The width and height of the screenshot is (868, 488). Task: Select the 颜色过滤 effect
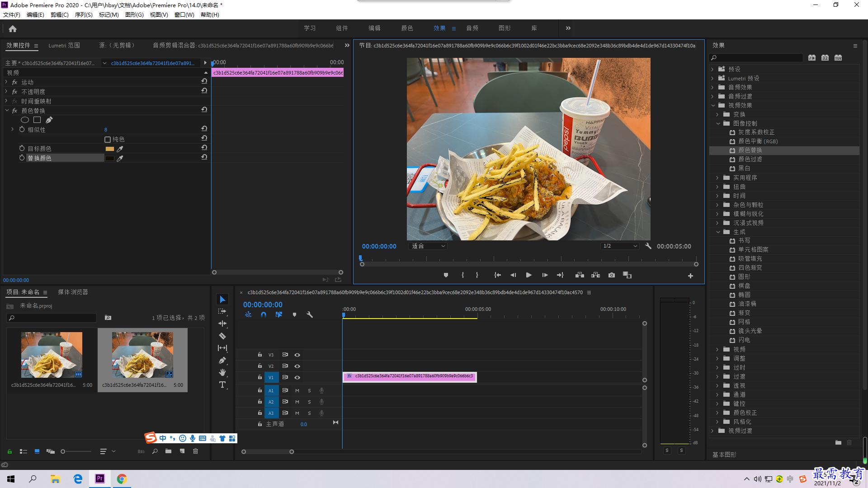(x=750, y=159)
